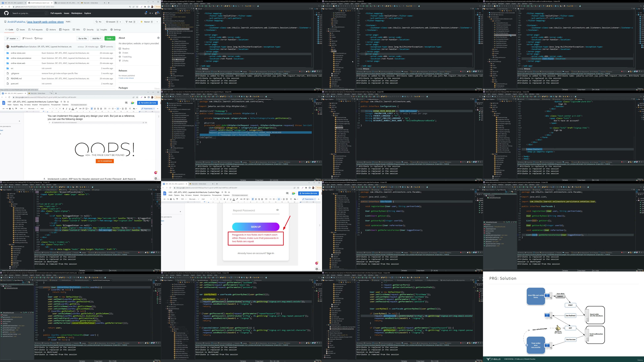Open the master branch dropdown

click(x=12, y=38)
